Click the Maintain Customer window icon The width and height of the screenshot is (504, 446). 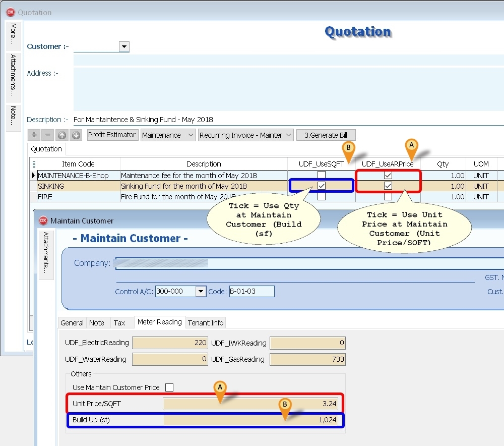point(43,220)
